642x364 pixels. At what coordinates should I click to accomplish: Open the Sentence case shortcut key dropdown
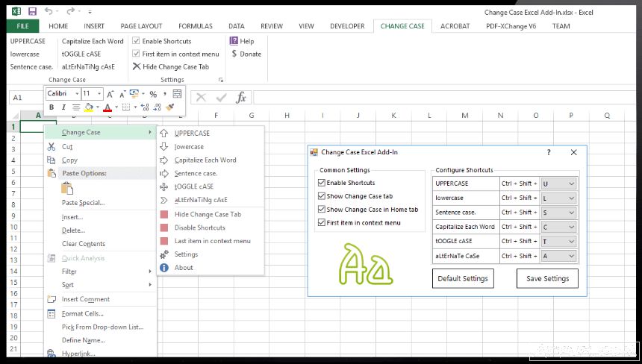coord(571,213)
